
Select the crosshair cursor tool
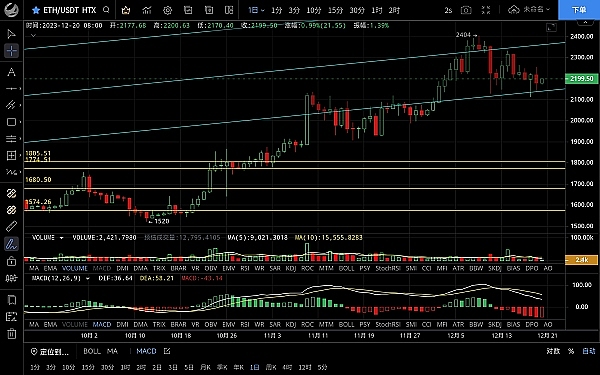point(11,51)
